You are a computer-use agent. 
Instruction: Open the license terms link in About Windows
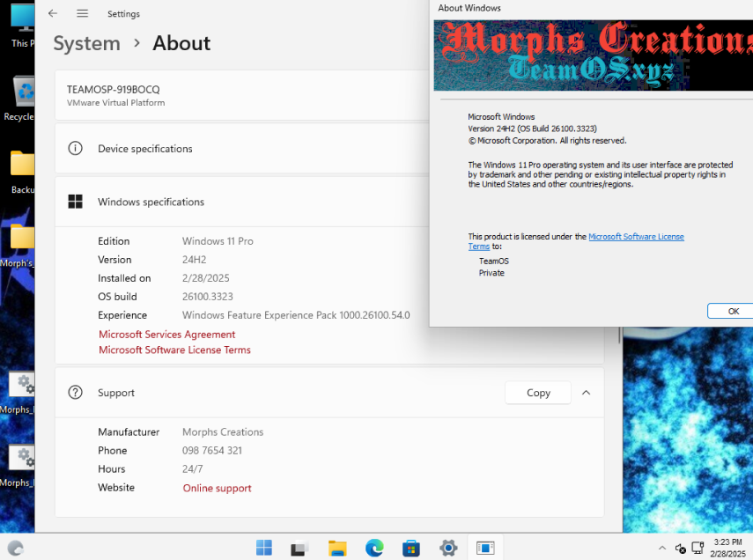(x=636, y=236)
